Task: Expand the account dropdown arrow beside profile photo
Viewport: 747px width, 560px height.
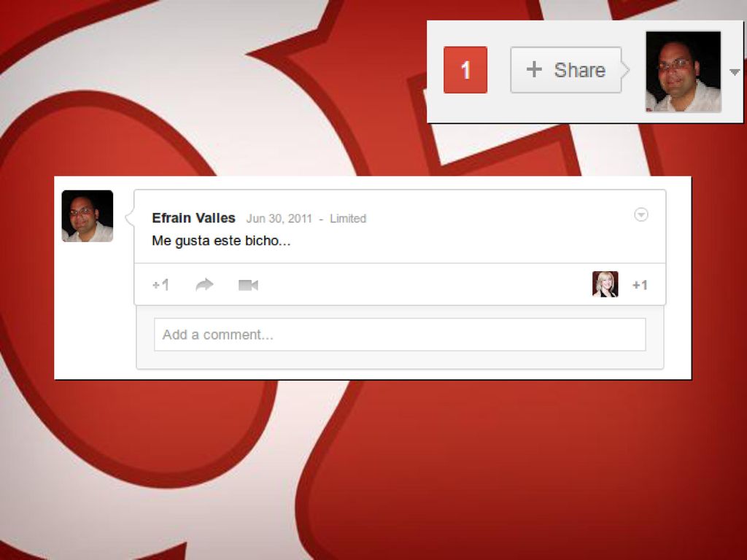Action: (734, 72)
